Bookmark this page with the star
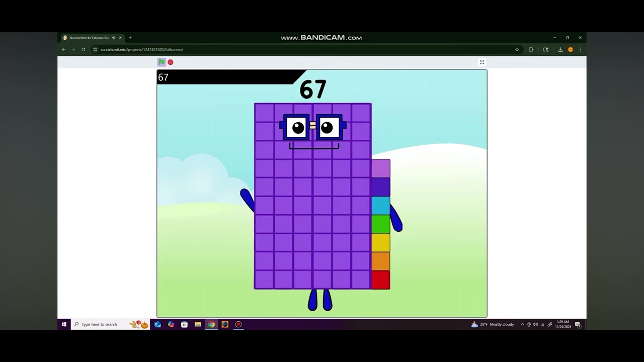 pos(517,49)
